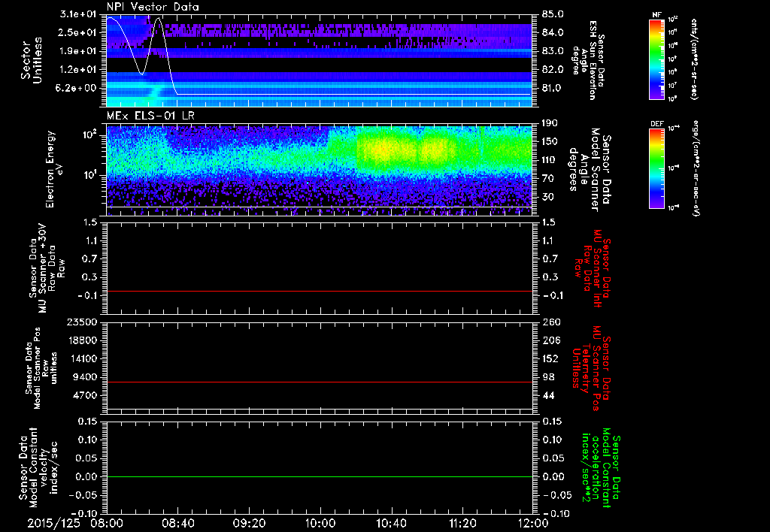Click the 11:20 time tick label
Viewport: 770px width, 532px height.
pyautogui.click(x=462, y=523)
